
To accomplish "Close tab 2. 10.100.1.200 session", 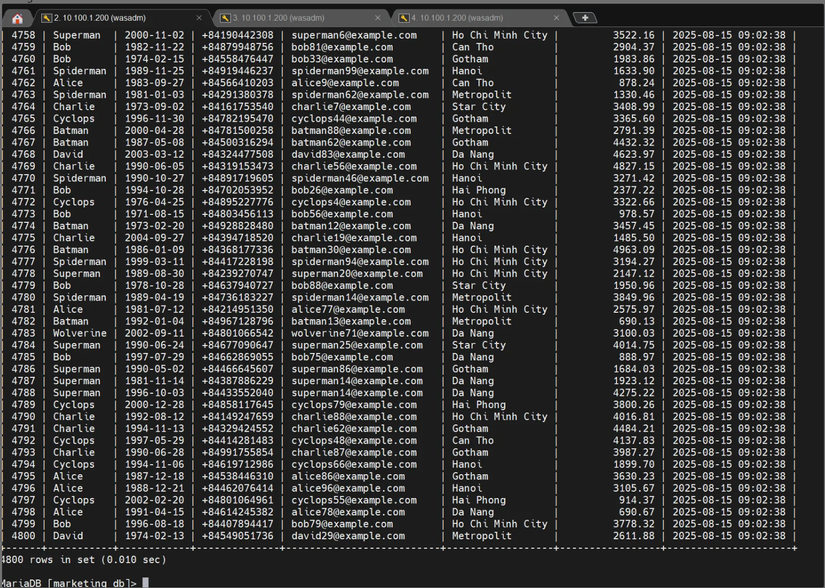I will (x=199, y=18).
